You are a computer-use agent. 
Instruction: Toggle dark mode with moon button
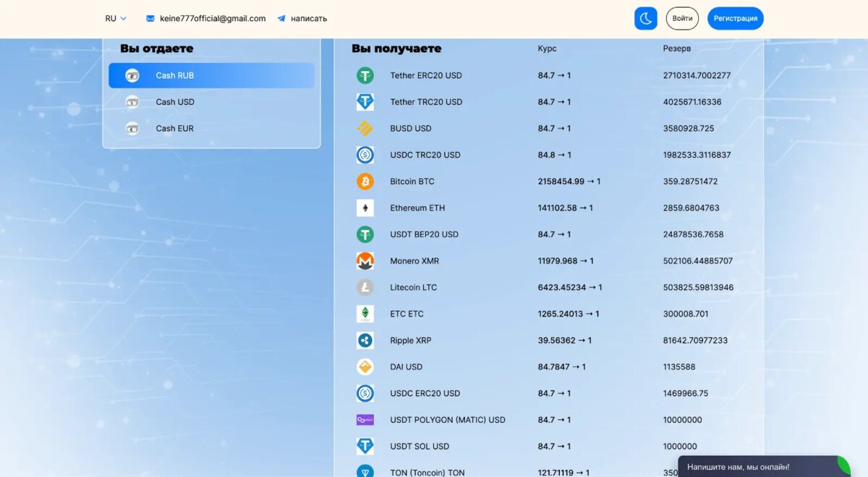click(645, 19)
